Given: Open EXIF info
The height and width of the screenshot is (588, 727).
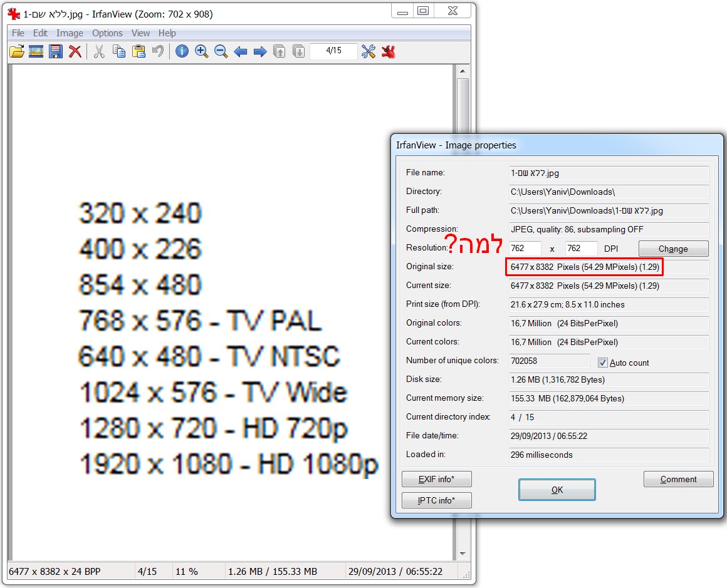Looking at the screenshot, I should [437, 479].
